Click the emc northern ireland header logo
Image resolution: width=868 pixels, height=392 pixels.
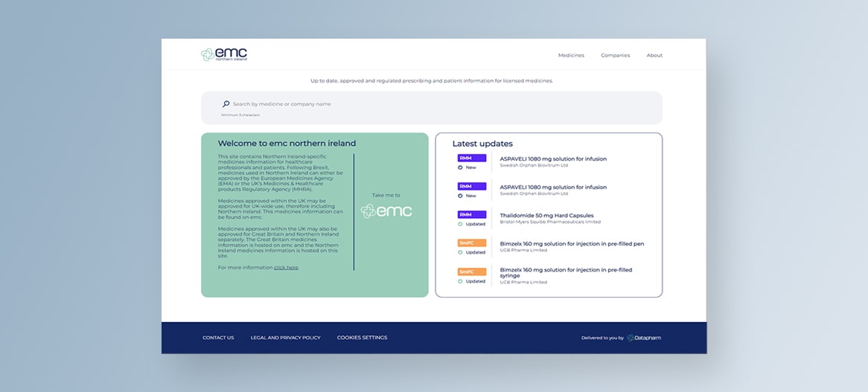(224, 54)
